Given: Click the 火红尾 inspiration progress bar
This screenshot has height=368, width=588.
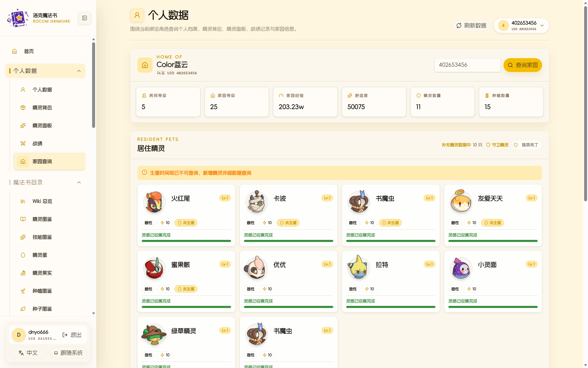Looking at the screenshot, I should point(186,241).
